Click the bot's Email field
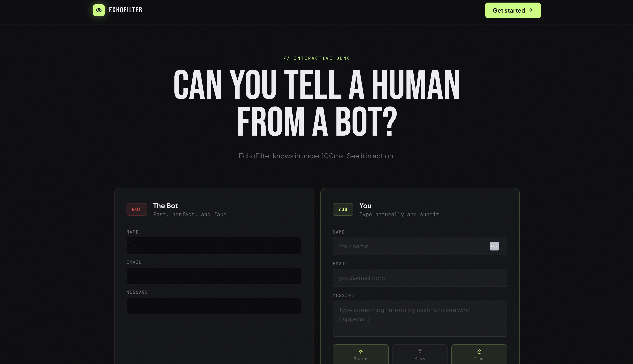Image resolution: width=633 pixels, height=364 pixels. [x=214, y=276]
